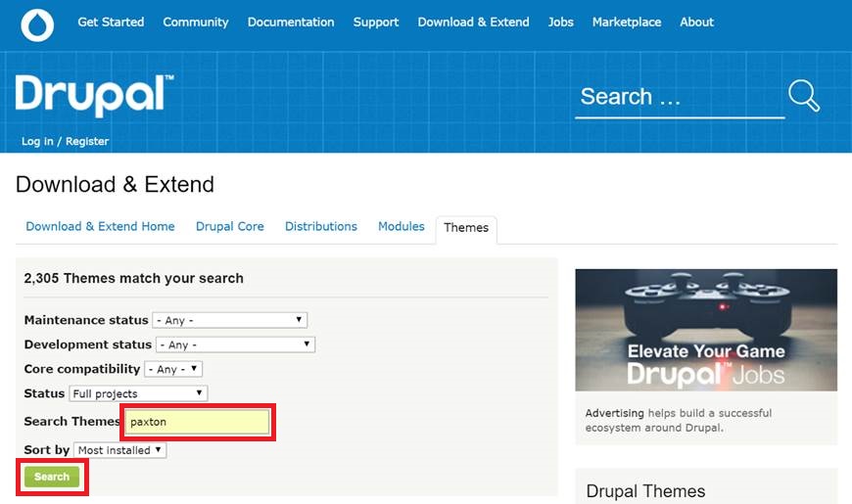852x504 pixels.
Task: Go to Download & Extend navigation item
Action: pyautogui.click(x=473, y=23)
